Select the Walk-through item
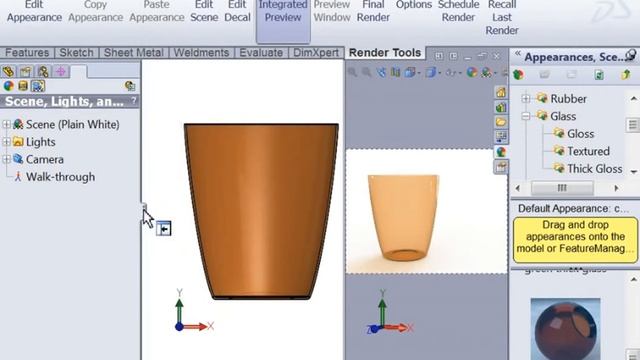 coord(55,177)
